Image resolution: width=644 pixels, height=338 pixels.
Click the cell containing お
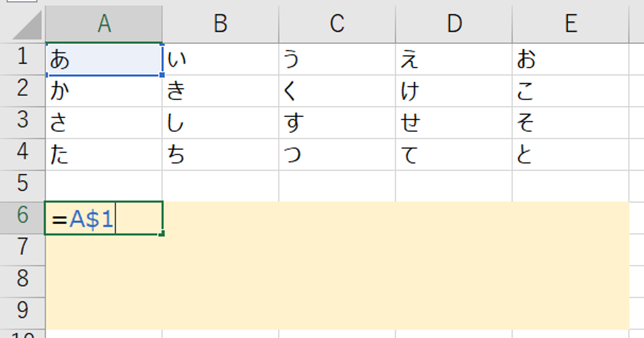pos(571,59)
